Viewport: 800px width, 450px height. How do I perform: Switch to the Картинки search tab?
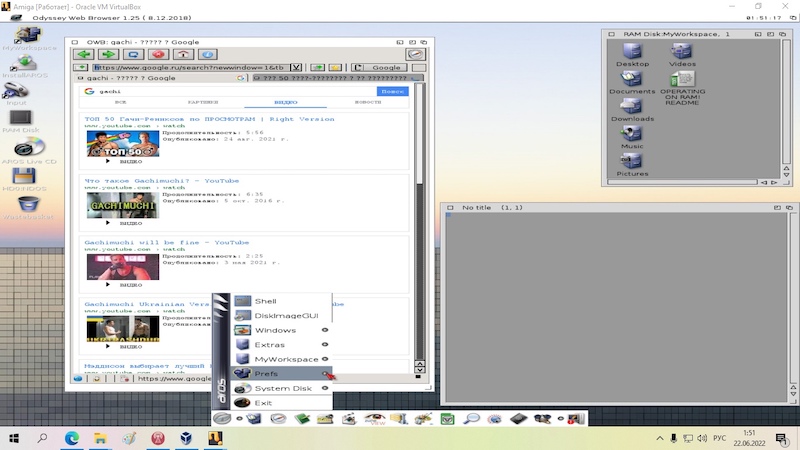coord(203,102)
